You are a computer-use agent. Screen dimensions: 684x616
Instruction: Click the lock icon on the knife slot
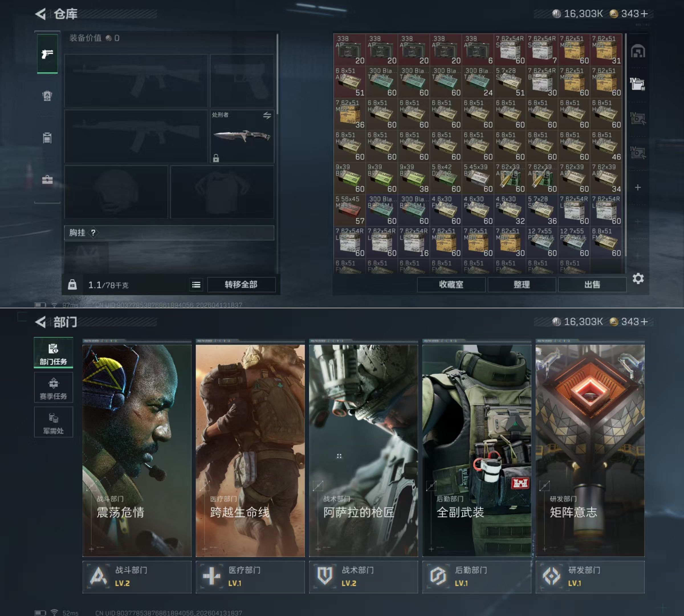(216, 158)
